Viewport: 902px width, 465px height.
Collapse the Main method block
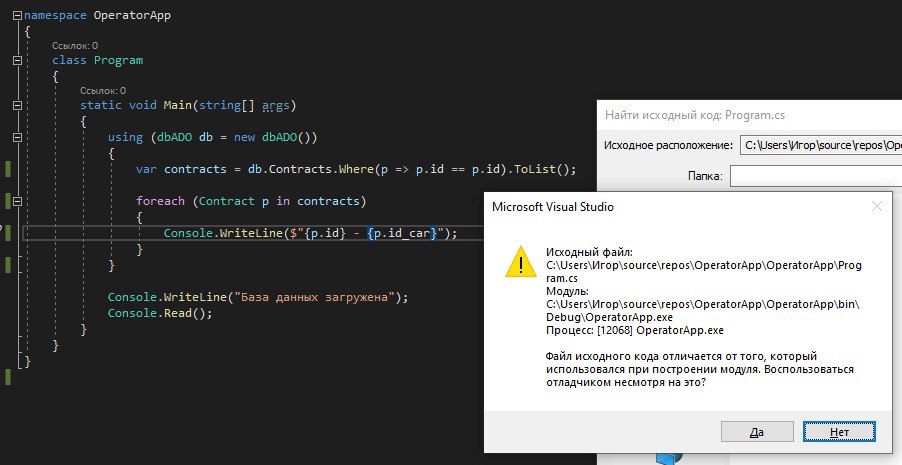coord(17,105)
